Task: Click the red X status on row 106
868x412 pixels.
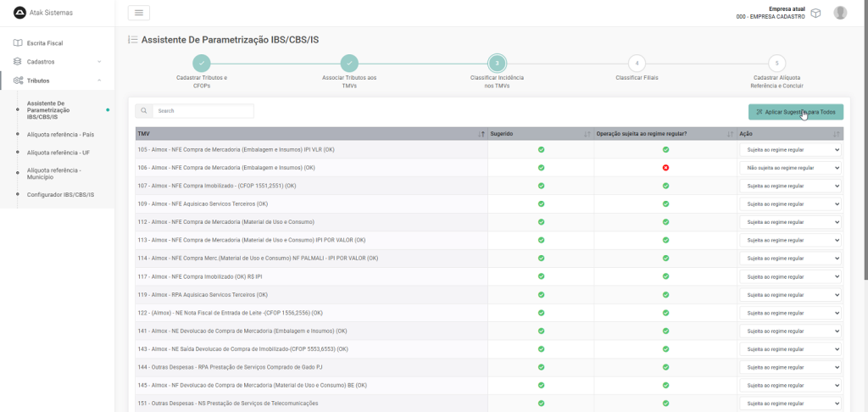Action: pos(665,168)
